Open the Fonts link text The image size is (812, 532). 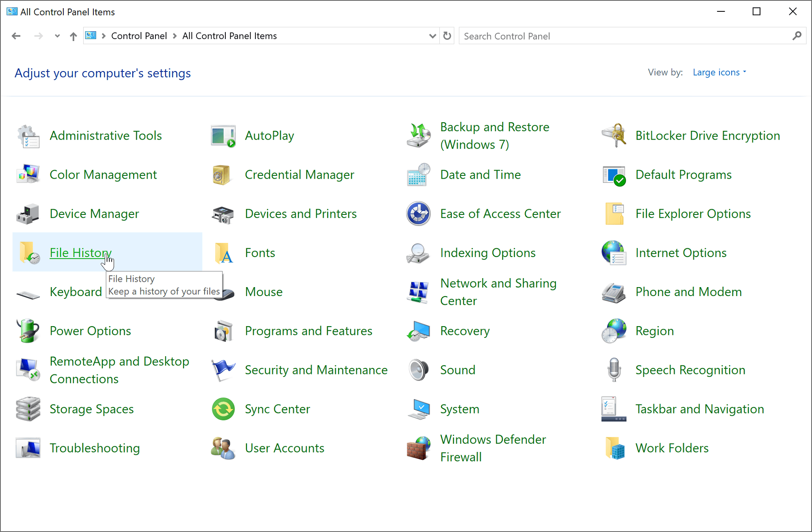(260, 253)
